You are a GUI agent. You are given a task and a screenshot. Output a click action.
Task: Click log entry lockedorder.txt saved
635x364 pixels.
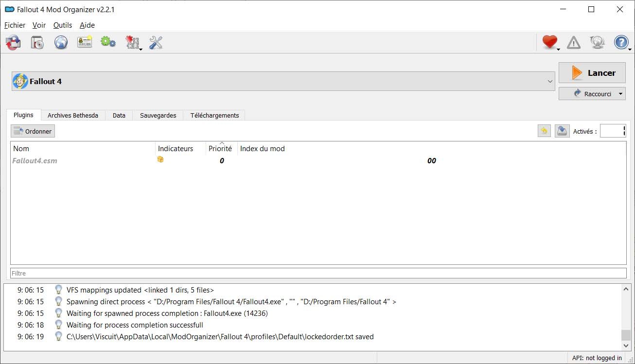220,337
